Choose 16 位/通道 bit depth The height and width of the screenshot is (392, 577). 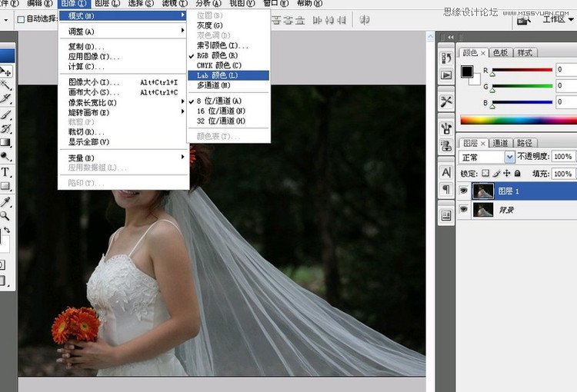(228, 111)
